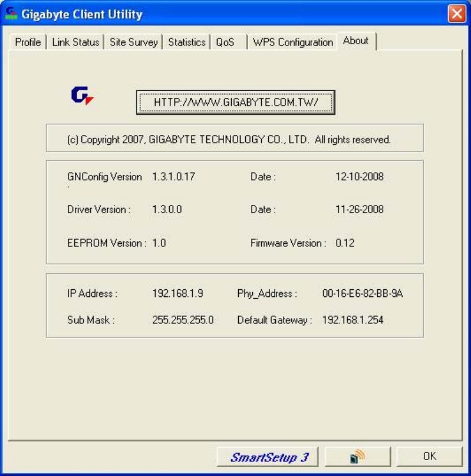The image size is (471, 476).
Task: Click the Gigabyte logo icon in About panel
Action: (x=83, y=95)
